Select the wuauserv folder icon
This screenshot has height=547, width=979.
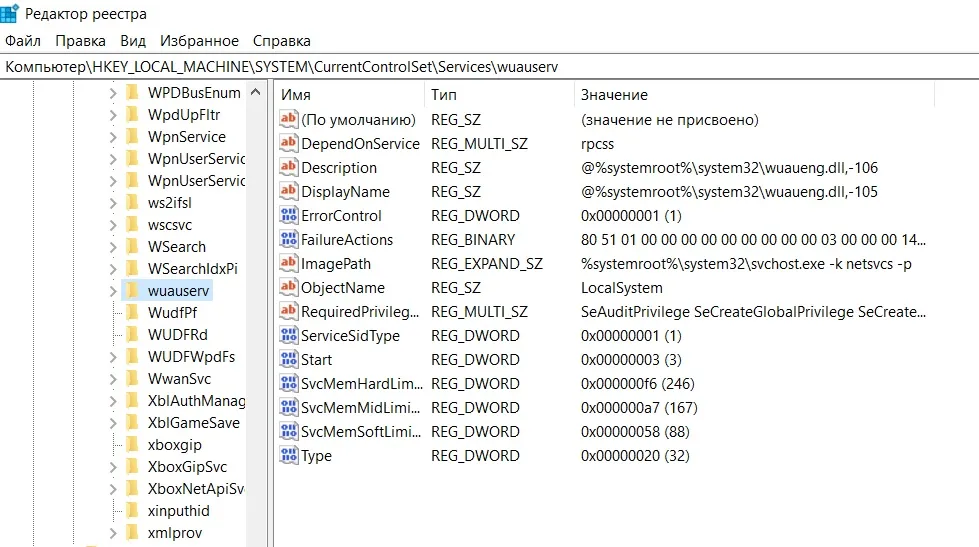pyautogui.click(x=132, y=290)
